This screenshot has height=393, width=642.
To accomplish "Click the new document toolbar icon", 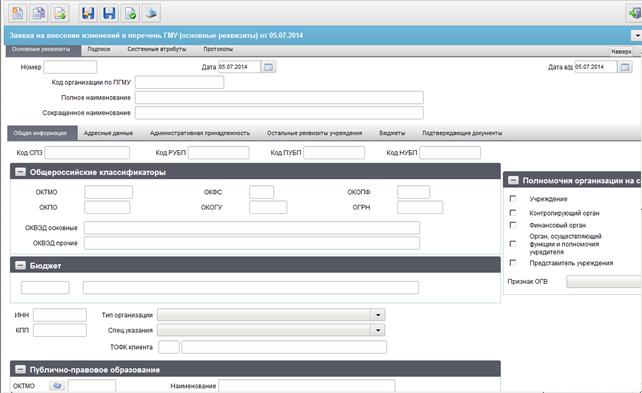I will pyautogui.click(x=18, y=13).
